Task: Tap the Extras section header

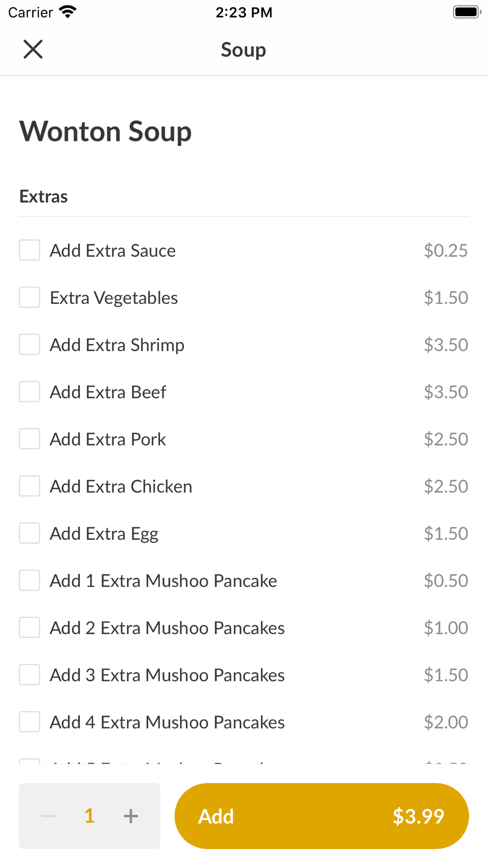Action: [x=43, y=196]
